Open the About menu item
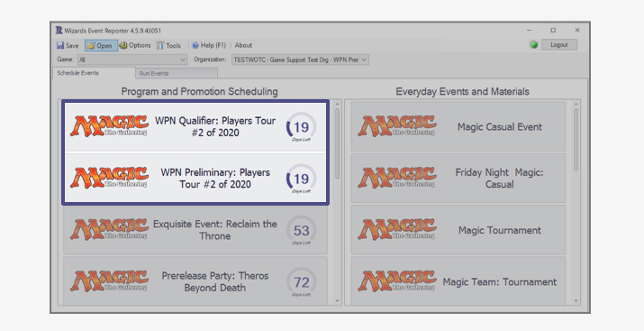Screen dimensions: 644x331 coord(243,45)
